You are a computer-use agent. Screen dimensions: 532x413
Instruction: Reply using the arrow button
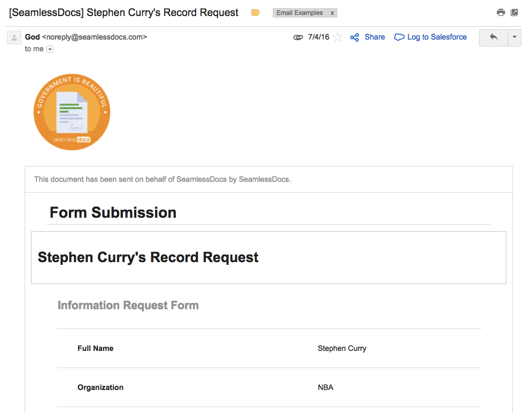pos(494,37)
